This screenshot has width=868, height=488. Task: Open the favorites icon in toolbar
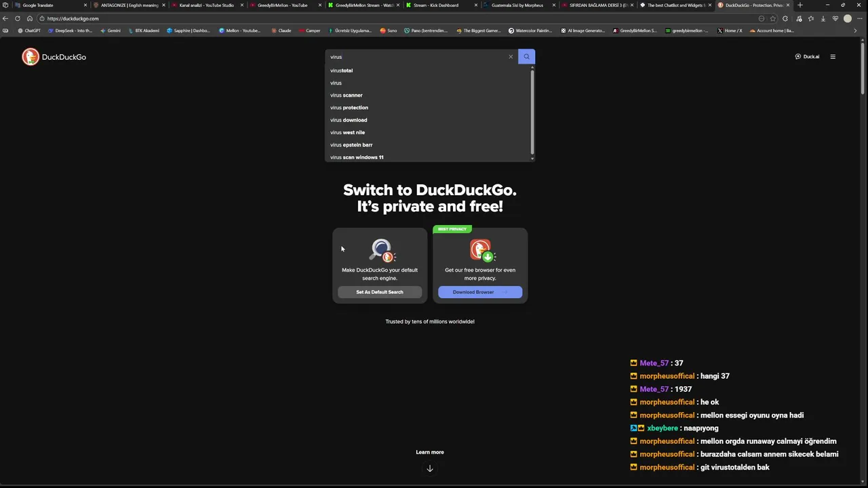click(811, 18)
